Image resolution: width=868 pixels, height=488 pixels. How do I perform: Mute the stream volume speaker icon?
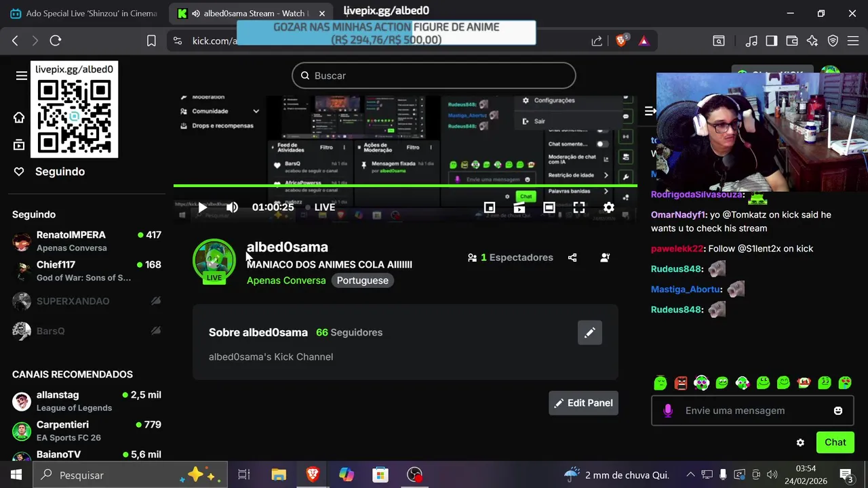[232, 207]
